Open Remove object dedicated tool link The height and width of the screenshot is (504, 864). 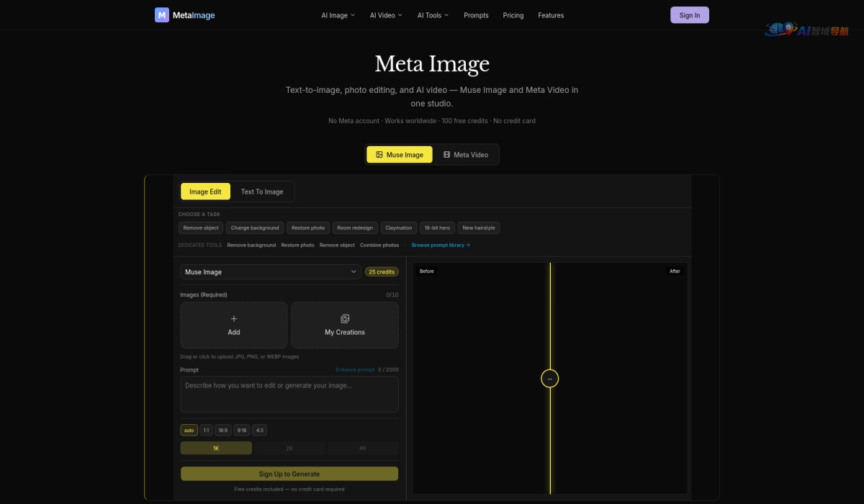(337, 245)
